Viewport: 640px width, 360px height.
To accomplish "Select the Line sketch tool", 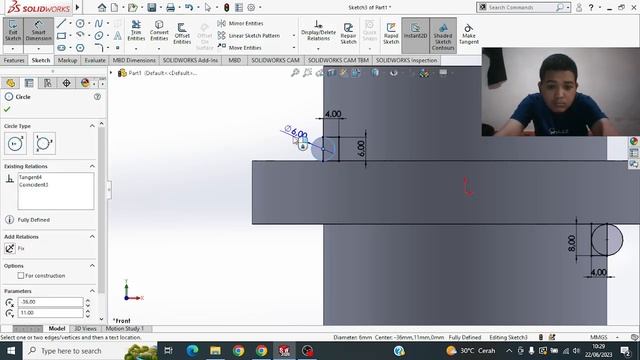I will pyautogui.click(x=61, y=24).
